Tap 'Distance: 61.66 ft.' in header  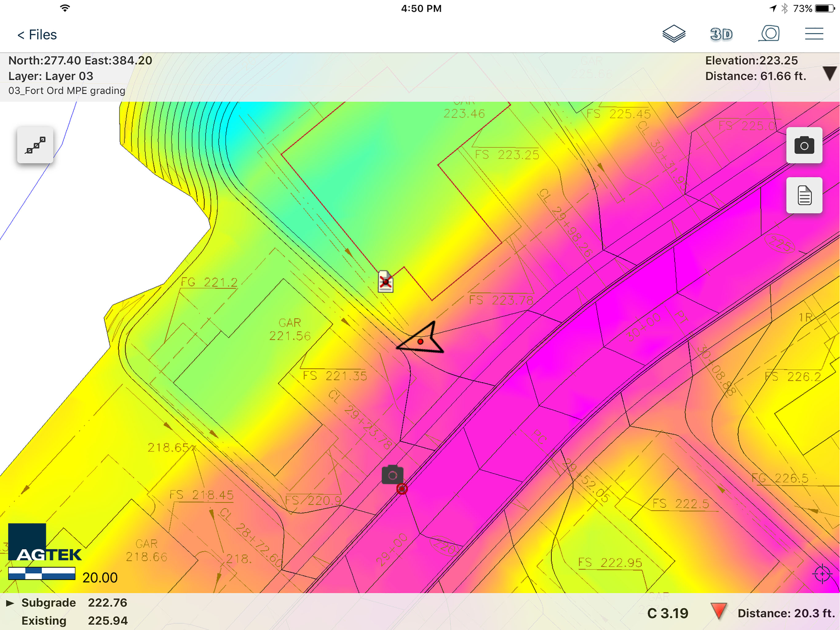pos(755,76)
